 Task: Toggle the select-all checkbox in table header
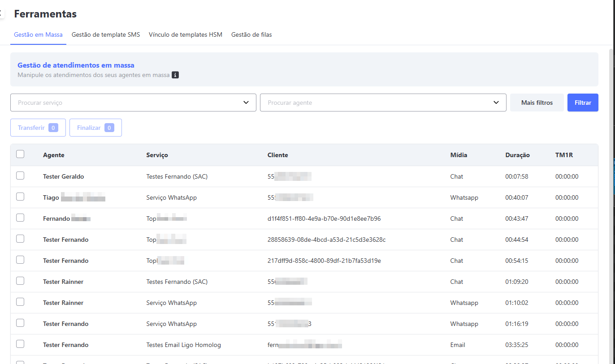point(20,154)
